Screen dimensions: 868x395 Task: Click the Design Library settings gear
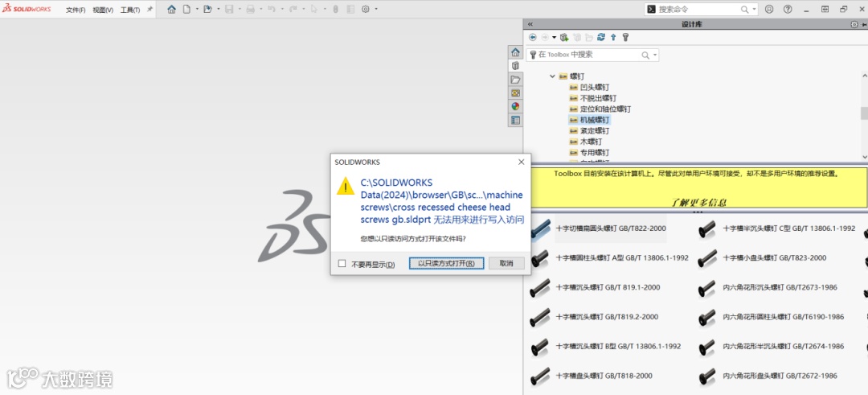854,24
